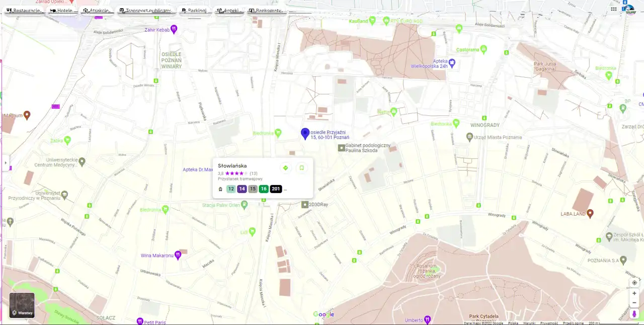
Task: Expand the collapsed side panel arrow
Action: [6, 163]
